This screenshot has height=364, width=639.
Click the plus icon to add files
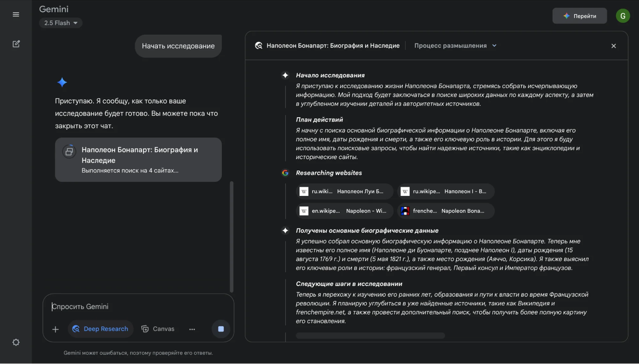coord(55,329)
